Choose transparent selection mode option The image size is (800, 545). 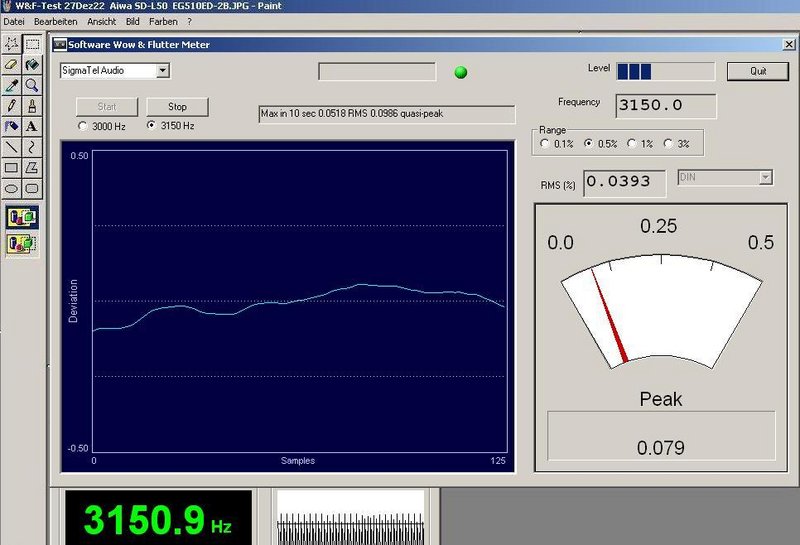[x=22, y=244]
